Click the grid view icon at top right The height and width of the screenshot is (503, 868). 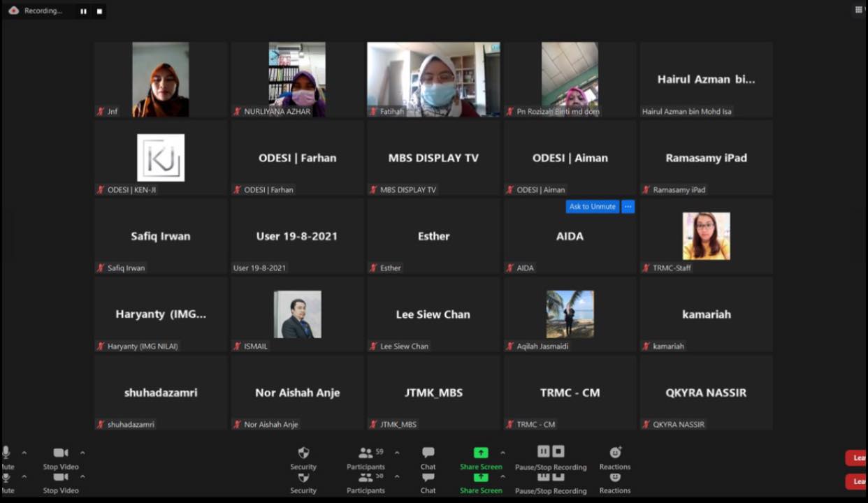(859, 10)
